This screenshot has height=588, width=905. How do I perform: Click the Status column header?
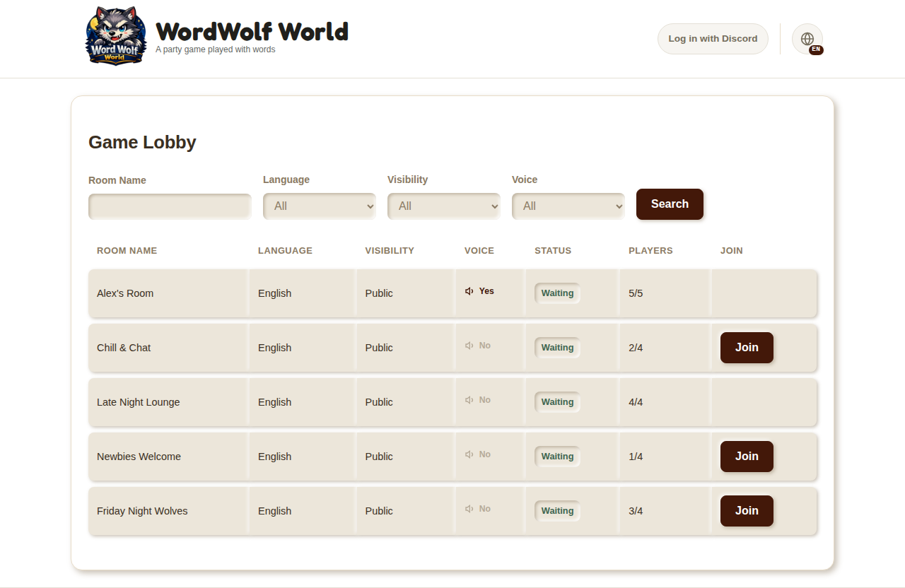tap(553, 251)
